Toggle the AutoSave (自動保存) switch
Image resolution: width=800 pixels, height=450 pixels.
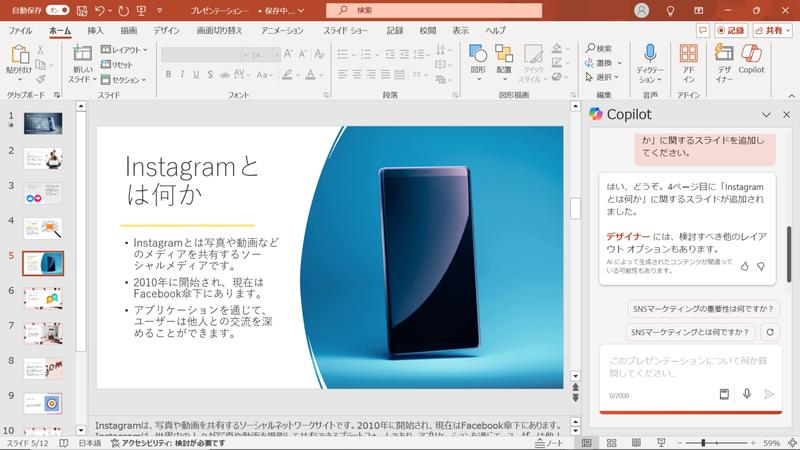click(x=58, y=10)
